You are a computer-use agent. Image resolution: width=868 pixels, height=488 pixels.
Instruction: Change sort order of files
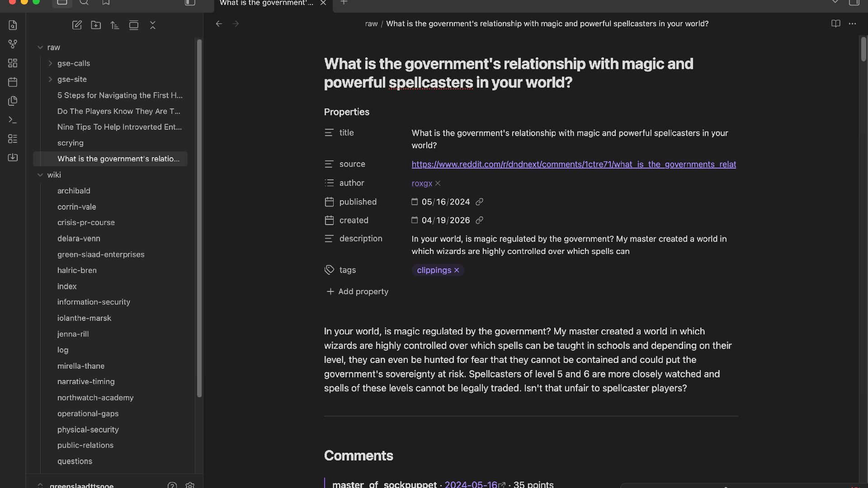click(115, 25)
